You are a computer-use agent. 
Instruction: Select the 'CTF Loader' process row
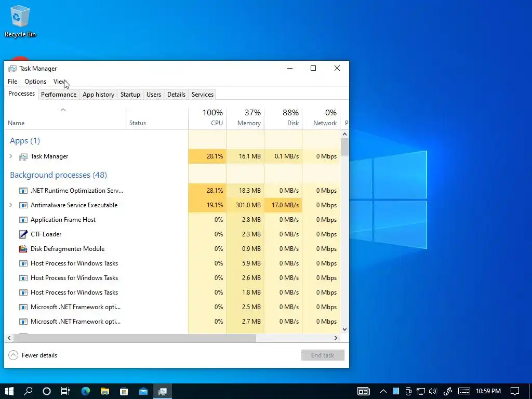(x=172, y=234)
